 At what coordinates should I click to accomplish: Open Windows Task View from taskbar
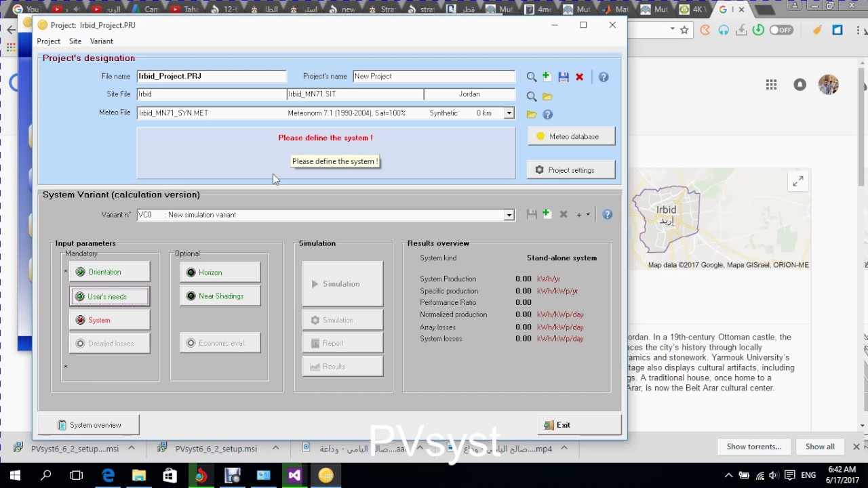77,475
